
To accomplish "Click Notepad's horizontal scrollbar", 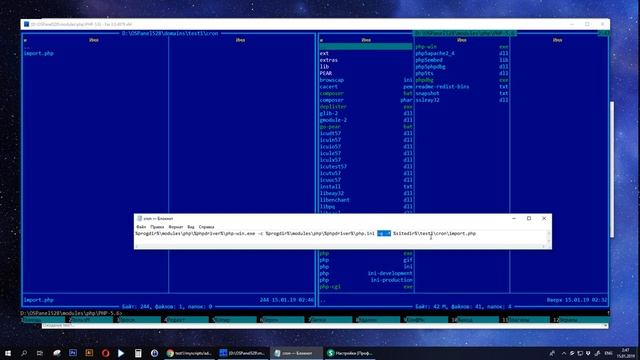I will point(341,246).
